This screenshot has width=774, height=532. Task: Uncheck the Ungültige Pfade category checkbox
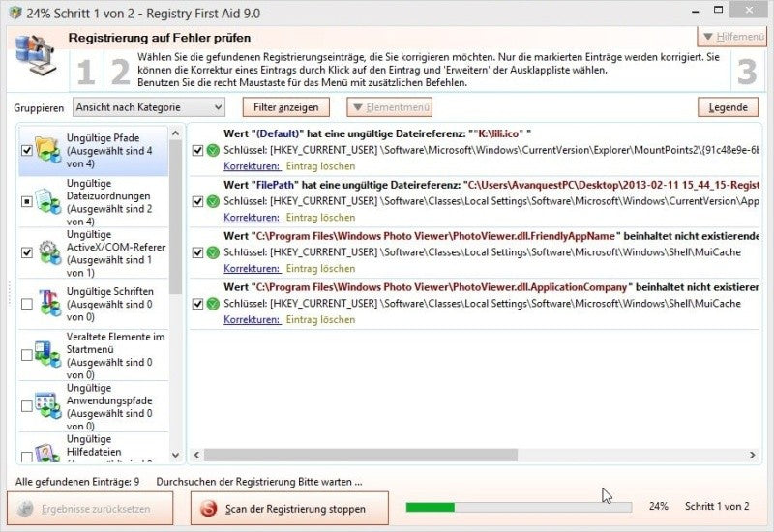tap(27, 150)
